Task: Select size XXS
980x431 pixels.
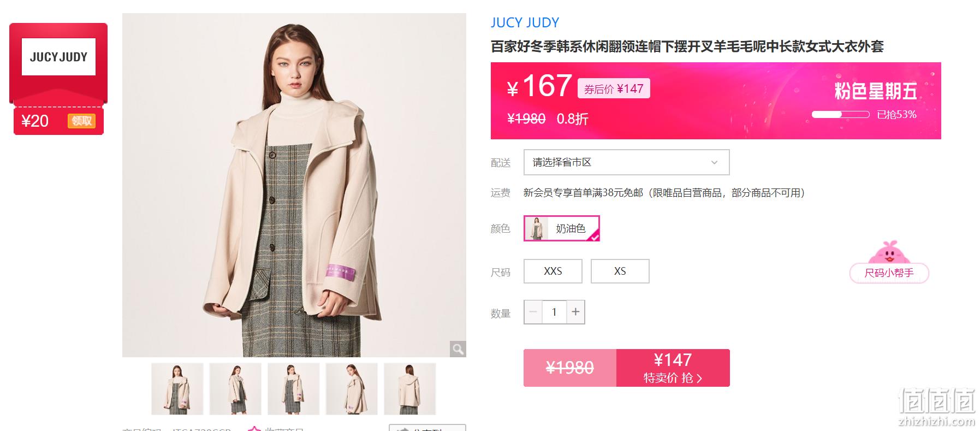Action: [553, 271]
